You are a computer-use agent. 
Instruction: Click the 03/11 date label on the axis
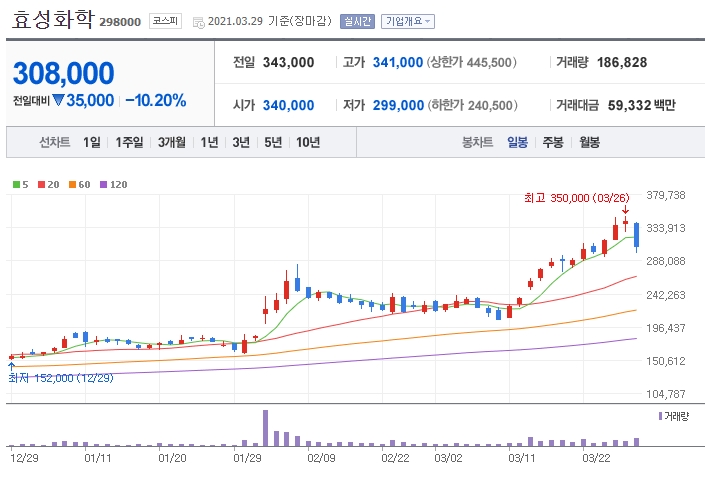pos(522,458)
